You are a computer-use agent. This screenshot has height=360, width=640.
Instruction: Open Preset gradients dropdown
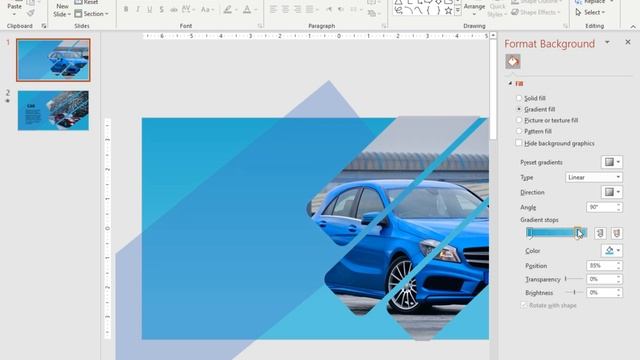[x=611, y=162]
